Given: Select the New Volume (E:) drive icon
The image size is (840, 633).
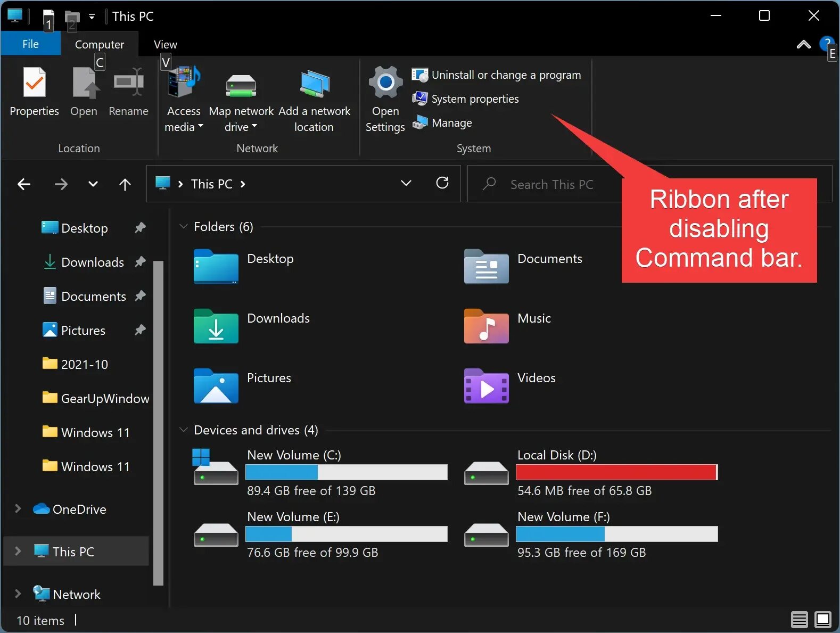Looking at the screenshot, I should tap(216, 535).
